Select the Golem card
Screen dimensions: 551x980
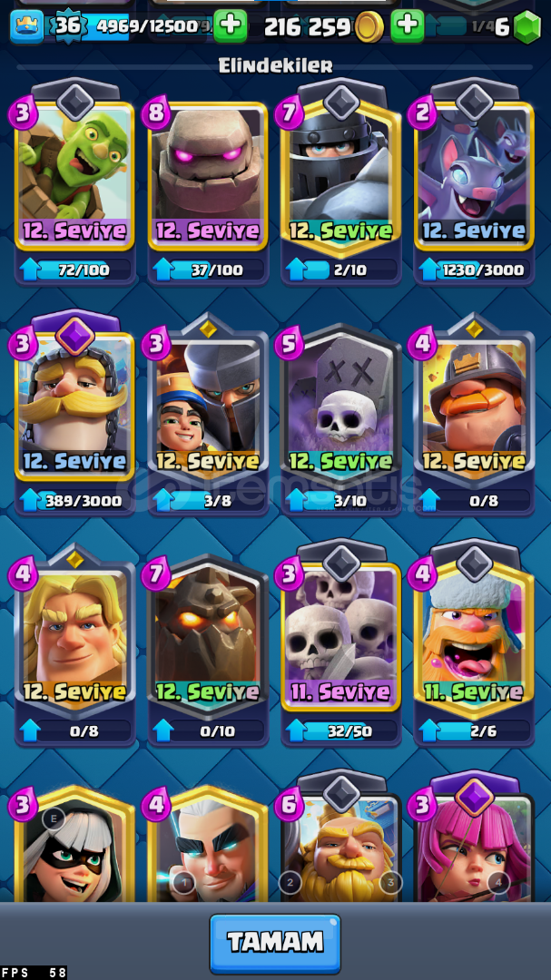click(x=208, y=176)
